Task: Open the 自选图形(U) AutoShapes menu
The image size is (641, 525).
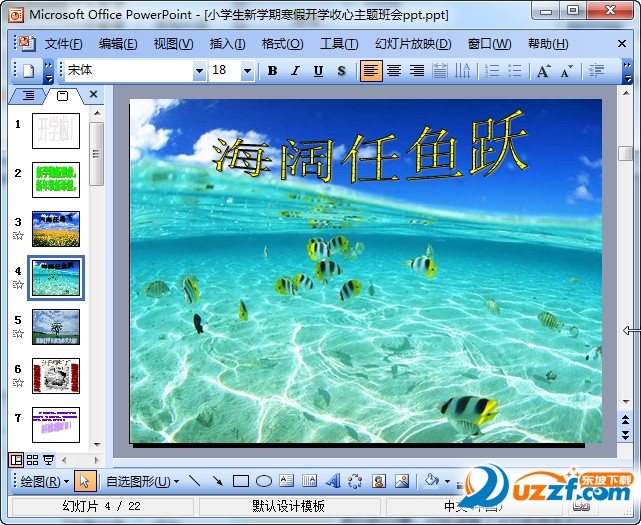Action: click(142, 482)
